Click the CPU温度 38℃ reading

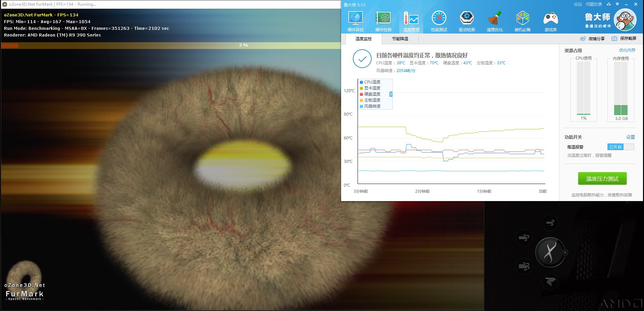pyautogui.click(x=390, y=63)
